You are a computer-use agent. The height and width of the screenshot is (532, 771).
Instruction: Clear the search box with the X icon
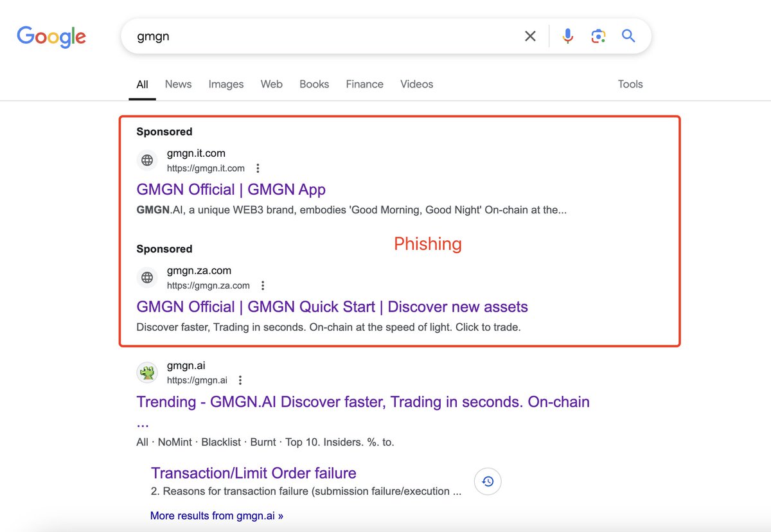[x=530, y=36]
